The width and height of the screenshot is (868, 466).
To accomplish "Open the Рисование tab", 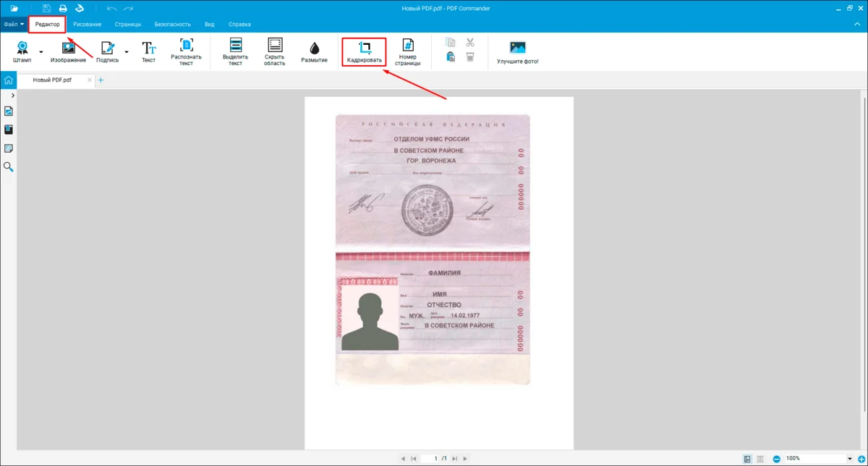I will coord(88,24).
